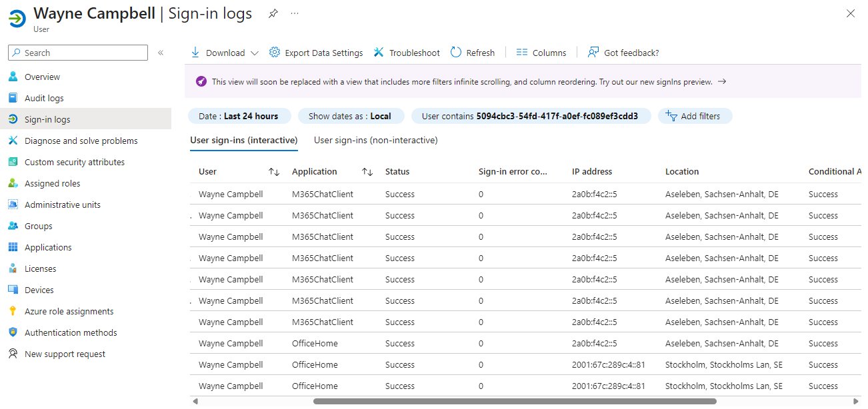868x409 pixels.
Task: Click first row Aseleben, Sachsen-Anhalt, DE location
Action: (x=722, y=194)
